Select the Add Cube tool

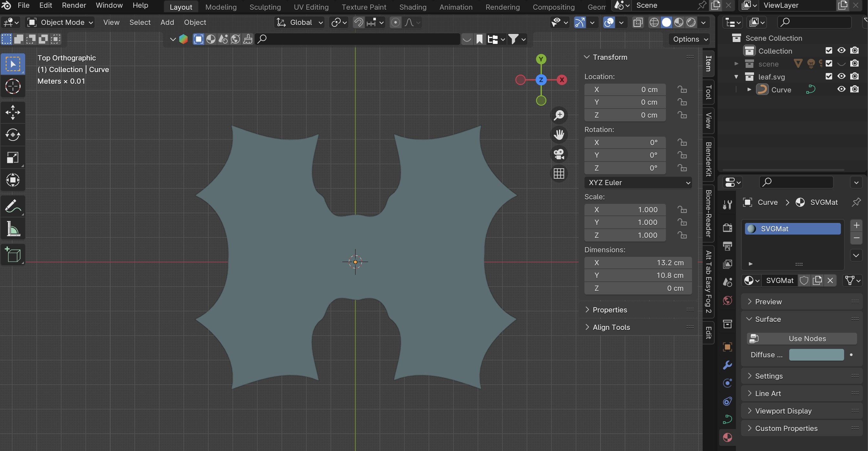tap(13, 255)
